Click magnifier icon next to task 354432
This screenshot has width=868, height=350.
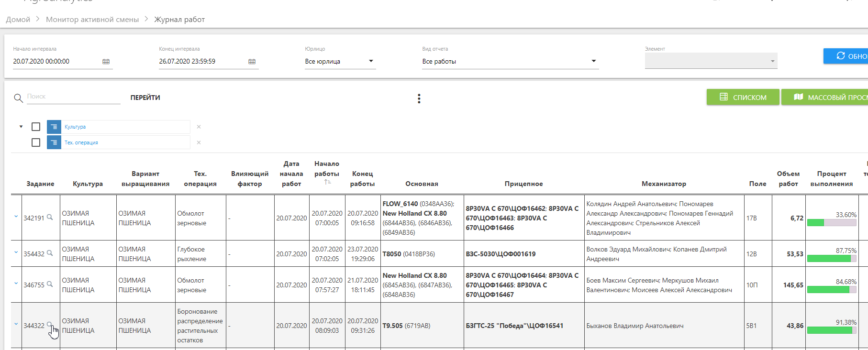click(x=50, y=253)
